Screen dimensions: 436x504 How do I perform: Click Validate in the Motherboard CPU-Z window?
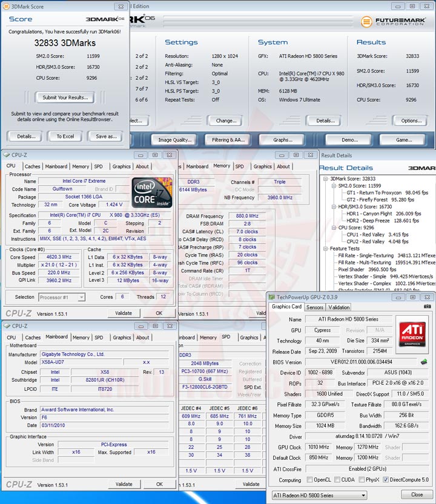(124, 484)
